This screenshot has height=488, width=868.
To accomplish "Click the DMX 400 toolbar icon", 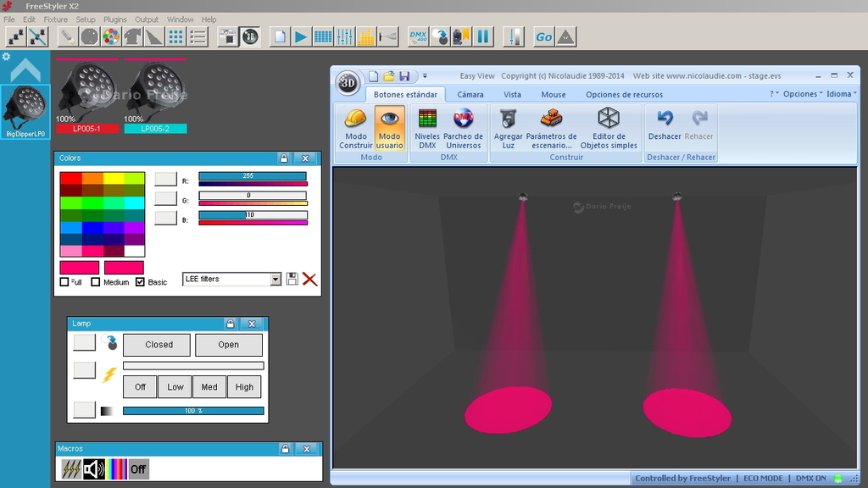I will 418,37.
